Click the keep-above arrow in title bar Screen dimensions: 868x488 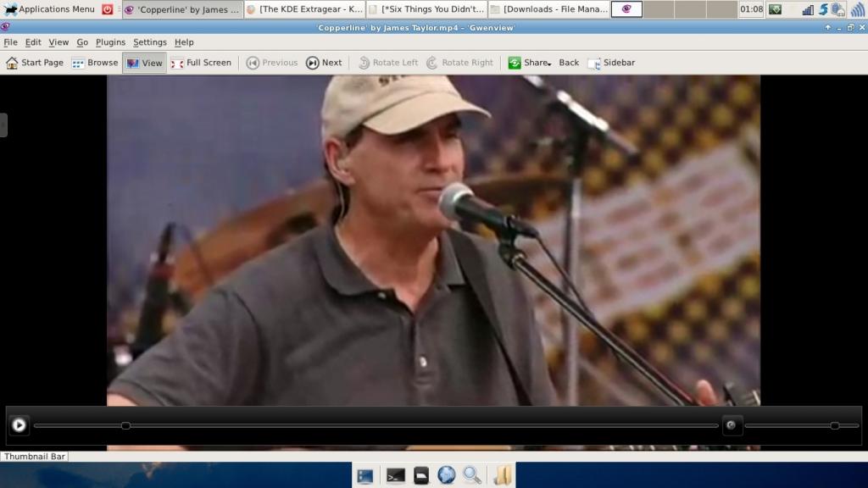point(827,27)
